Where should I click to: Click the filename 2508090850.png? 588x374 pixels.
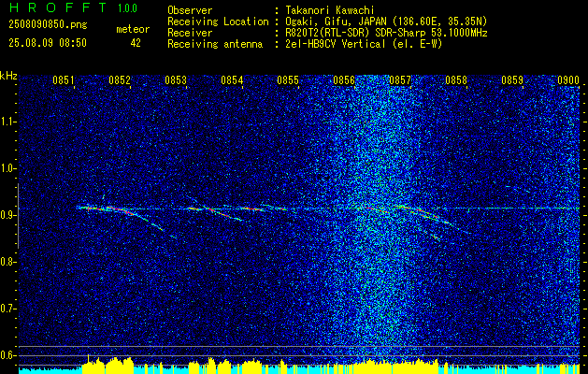(x=48, y=25)
